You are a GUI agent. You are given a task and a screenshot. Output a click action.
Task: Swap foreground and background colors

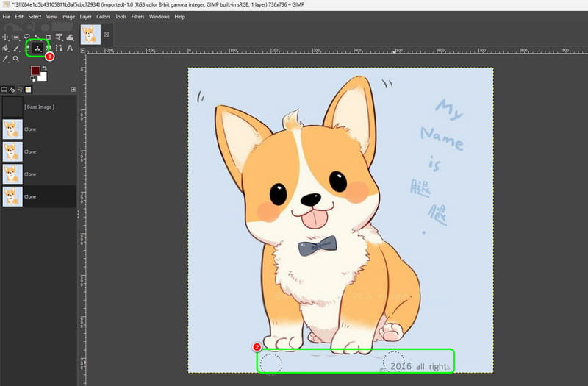click(46, 68)
